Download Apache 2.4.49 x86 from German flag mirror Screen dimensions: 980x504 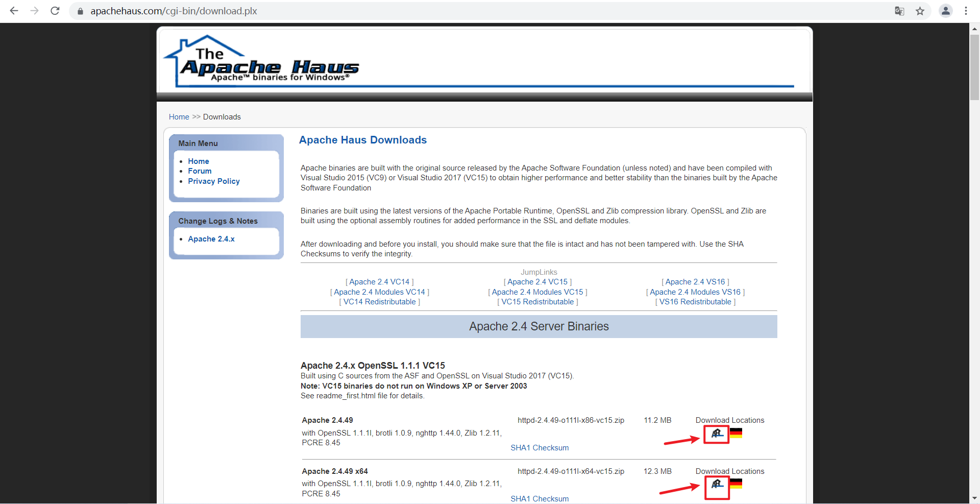point(736,433)
